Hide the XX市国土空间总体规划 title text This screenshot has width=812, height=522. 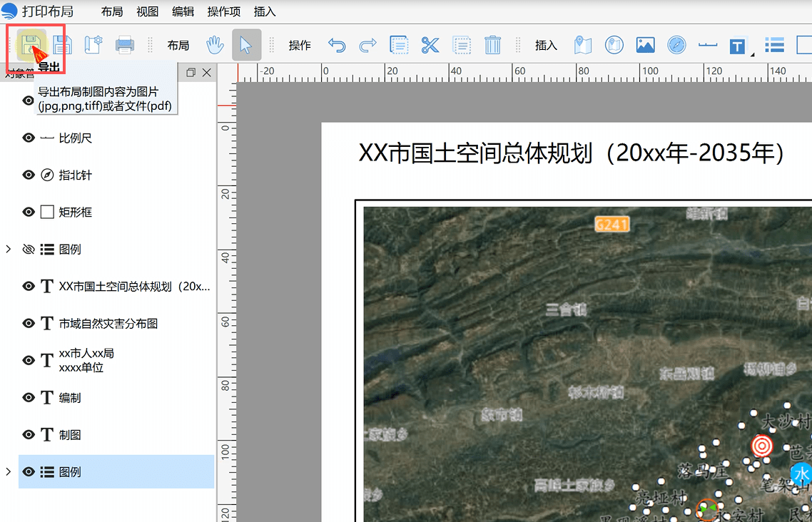point(29,286)
